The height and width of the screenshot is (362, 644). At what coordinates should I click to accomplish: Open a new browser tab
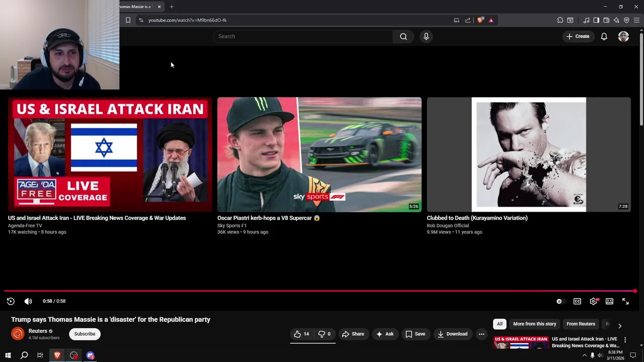point(172,7)
